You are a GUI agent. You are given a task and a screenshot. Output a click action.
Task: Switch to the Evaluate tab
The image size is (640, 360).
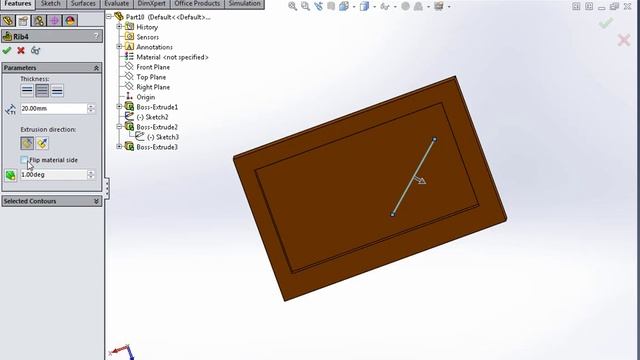(117, 4)
